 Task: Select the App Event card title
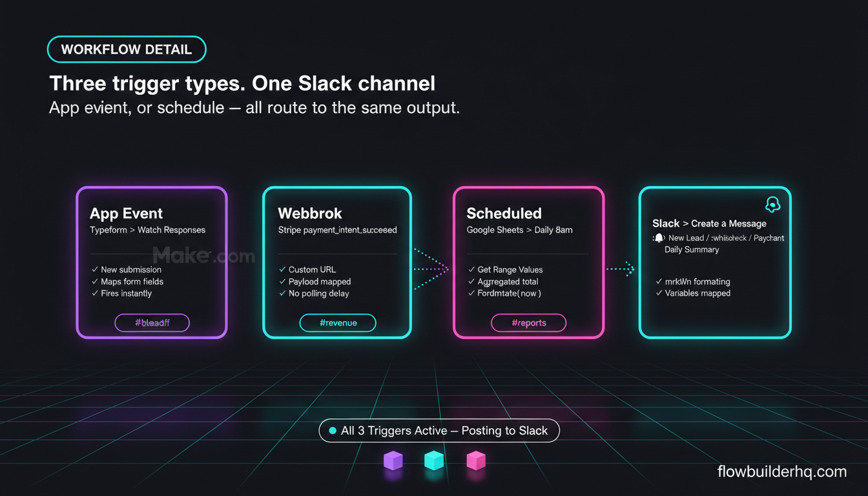click(127, 214)
